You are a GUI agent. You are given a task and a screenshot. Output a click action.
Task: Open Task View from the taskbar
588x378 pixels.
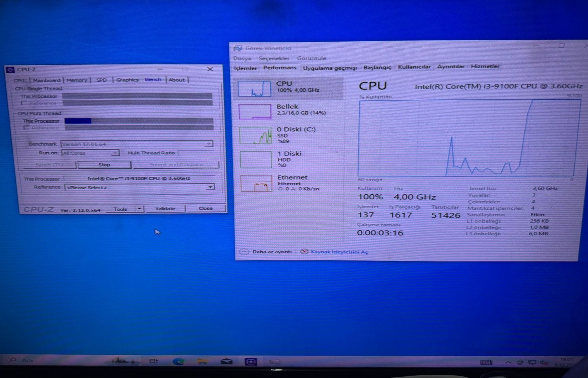(x=153, y=361)
